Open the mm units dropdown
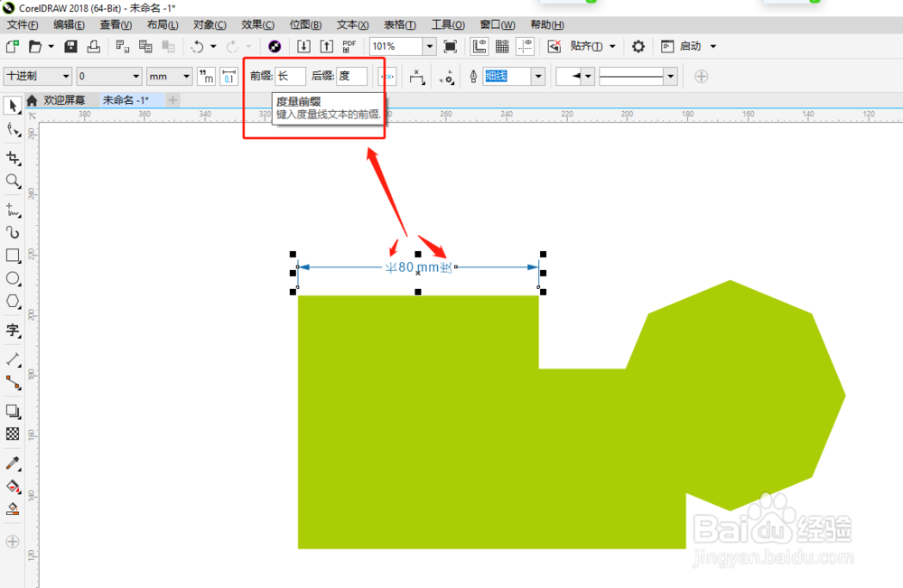 click(x=186, y=77)
